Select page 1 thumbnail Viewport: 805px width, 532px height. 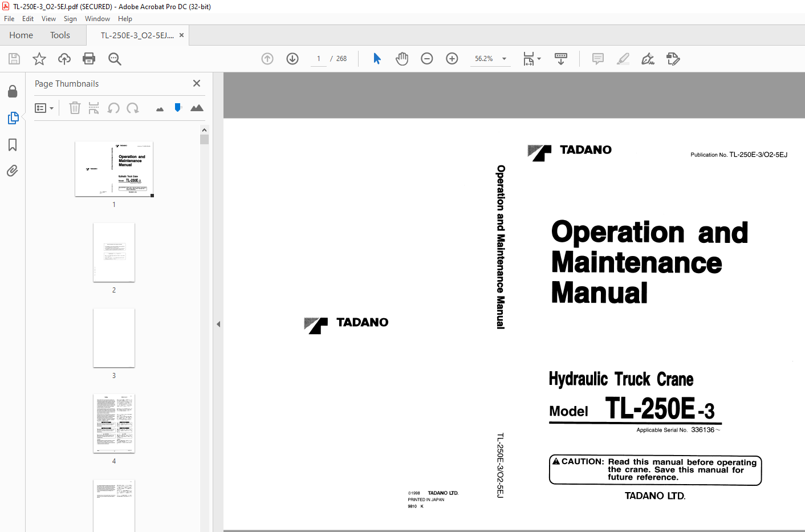[114, 169]
